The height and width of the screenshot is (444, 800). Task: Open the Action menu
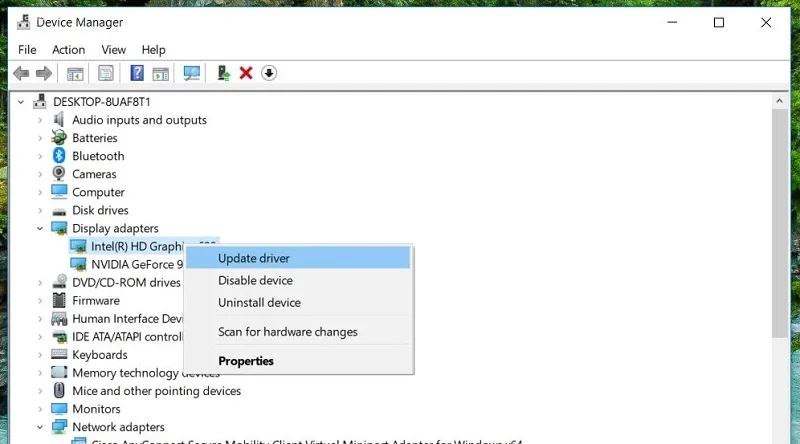[x=68, y=49]
